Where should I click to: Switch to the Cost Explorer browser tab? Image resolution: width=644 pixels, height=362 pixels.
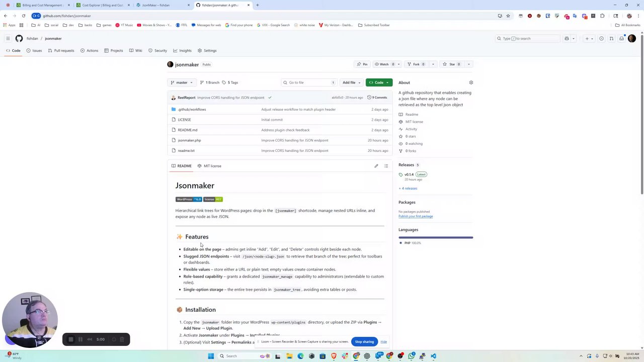click(103, 5)
